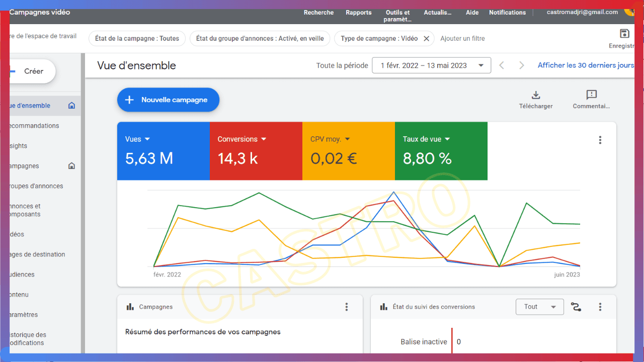Remove the Type de campagne Vidéo filter
The image size is (644, 362).
tap(426, 39)
